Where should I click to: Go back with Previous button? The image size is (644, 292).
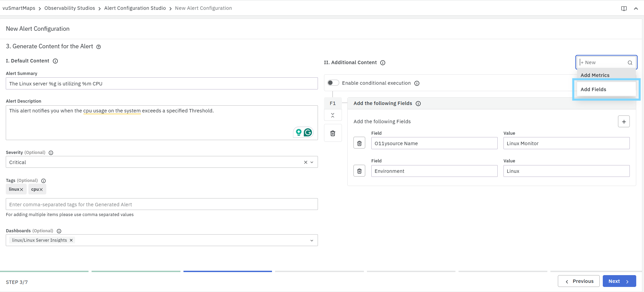coord(578,281)
